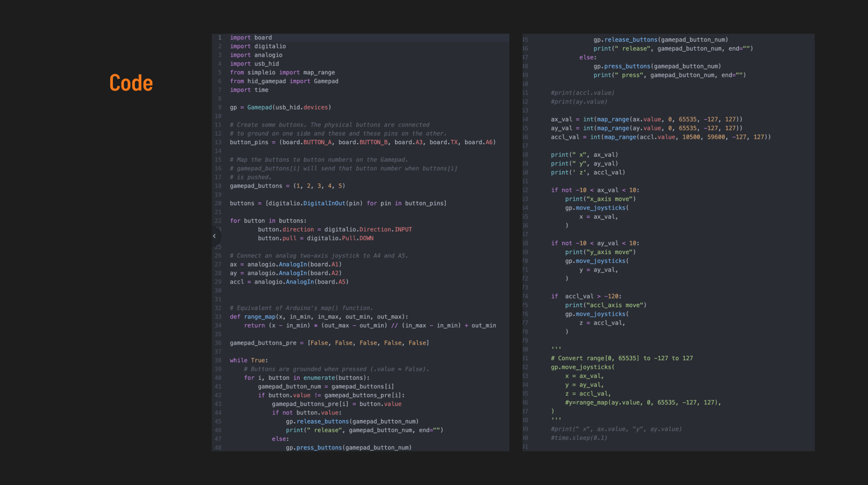
Task: Click the gamepad_buttons = (1, 2, 3, 4, 5) line
Action: [x=287, y=186]
